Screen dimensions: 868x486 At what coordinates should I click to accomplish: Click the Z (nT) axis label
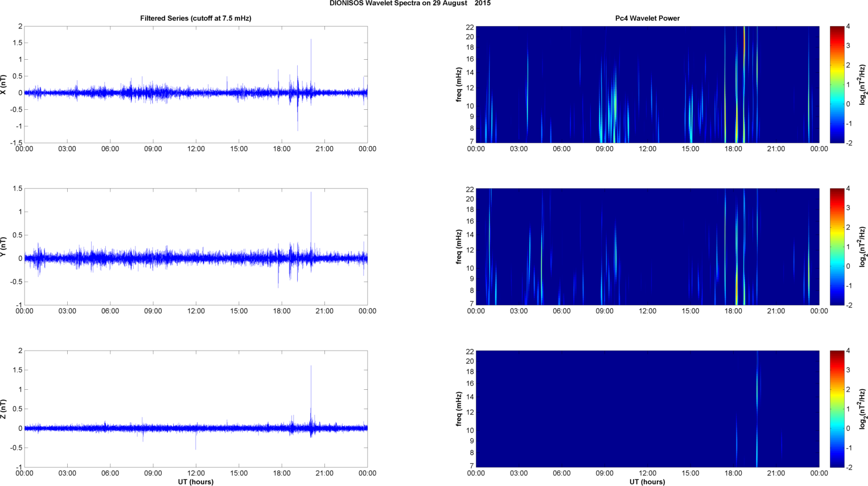[4, 409]
